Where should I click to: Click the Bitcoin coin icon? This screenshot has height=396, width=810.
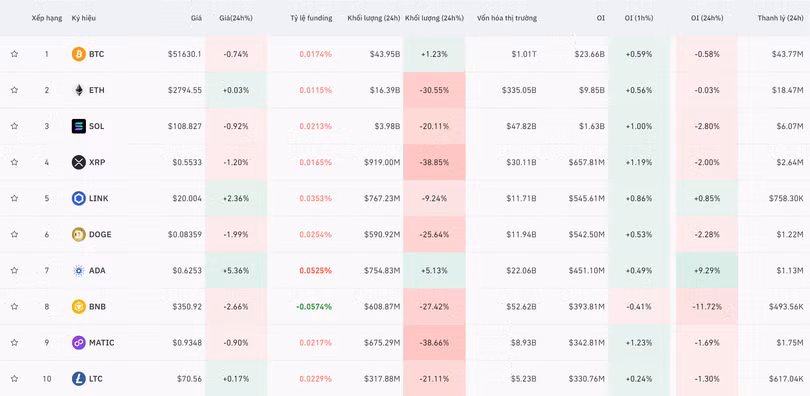pyautogui.click(x=79, y=54)
